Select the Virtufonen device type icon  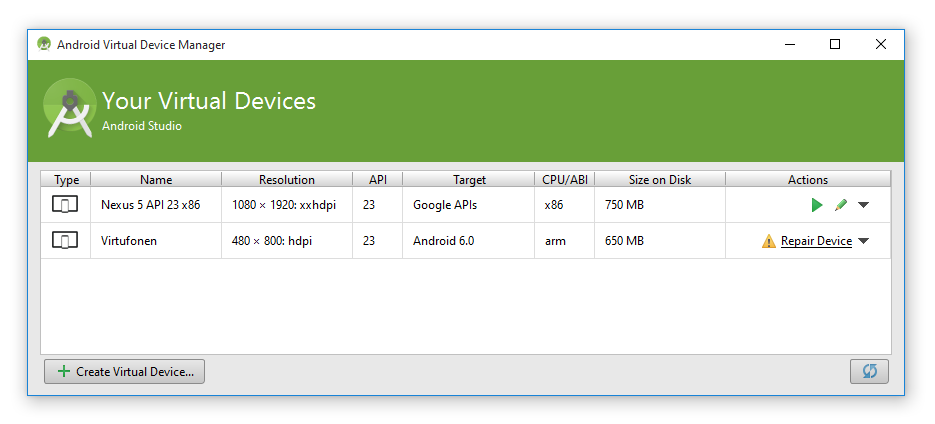coord(65,241)
